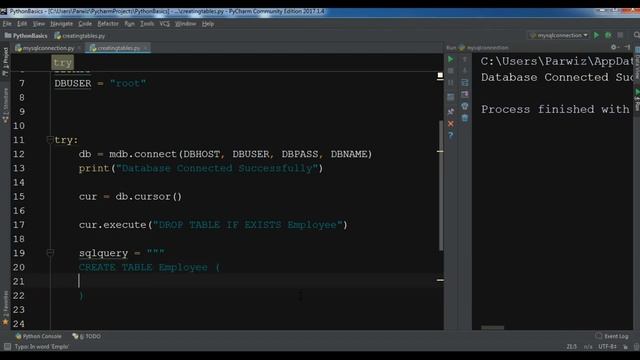Toggle scroll to end in Run console

point(464,95)
